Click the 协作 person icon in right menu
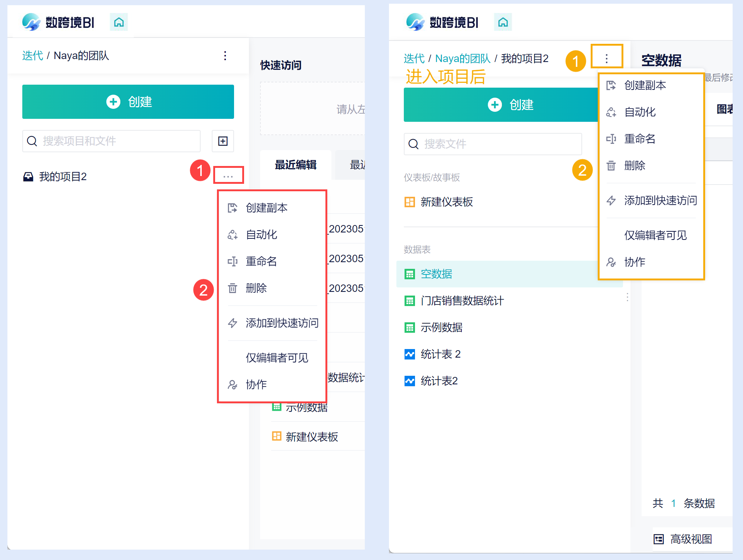Image resolution: width=743 pixels, height=560 pixels. pyautogui.click(x=611, y=262)
